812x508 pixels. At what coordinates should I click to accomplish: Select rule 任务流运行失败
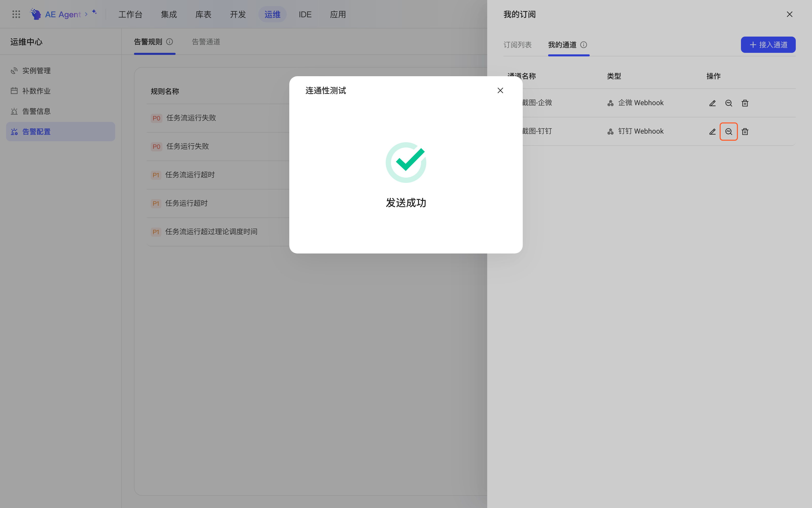click(x=191, y=118)
